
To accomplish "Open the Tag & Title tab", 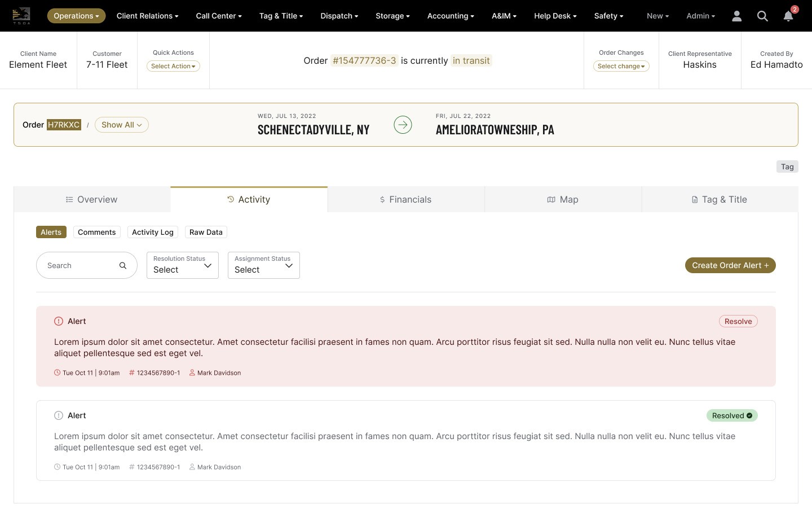I will (x=720, y=199).
